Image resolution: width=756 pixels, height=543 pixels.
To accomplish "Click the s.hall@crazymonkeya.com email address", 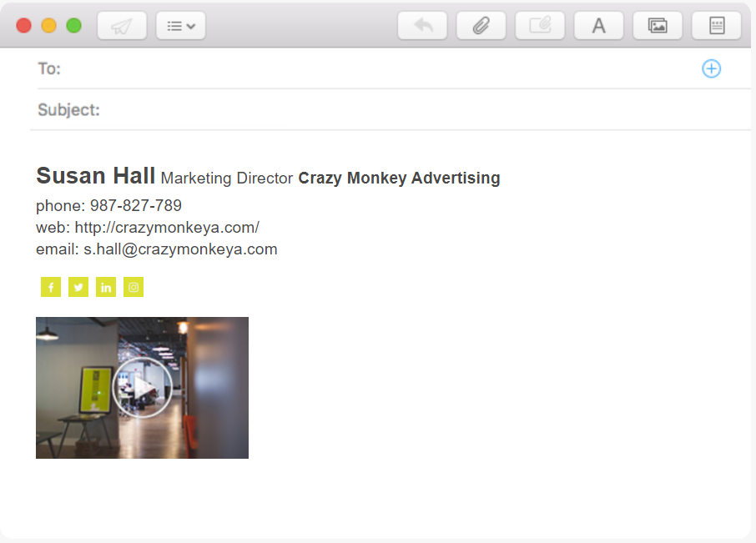I will pyautogui.click(x=180, y=249).
